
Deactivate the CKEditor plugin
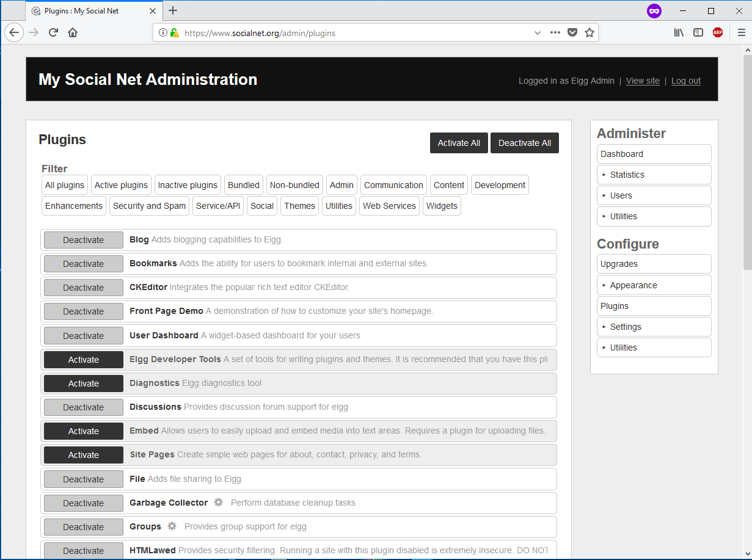[84, 288]
